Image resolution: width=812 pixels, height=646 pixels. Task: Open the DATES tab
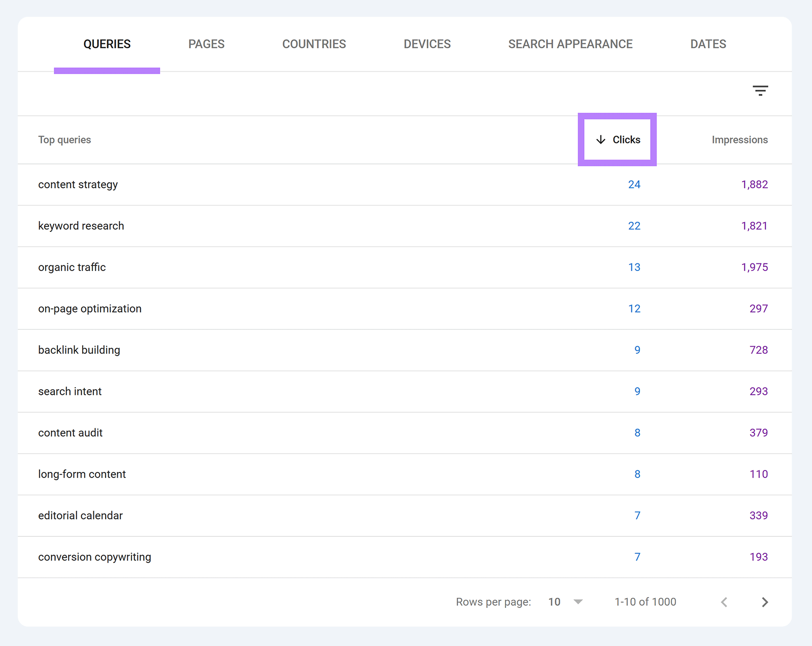pos(708,44)
